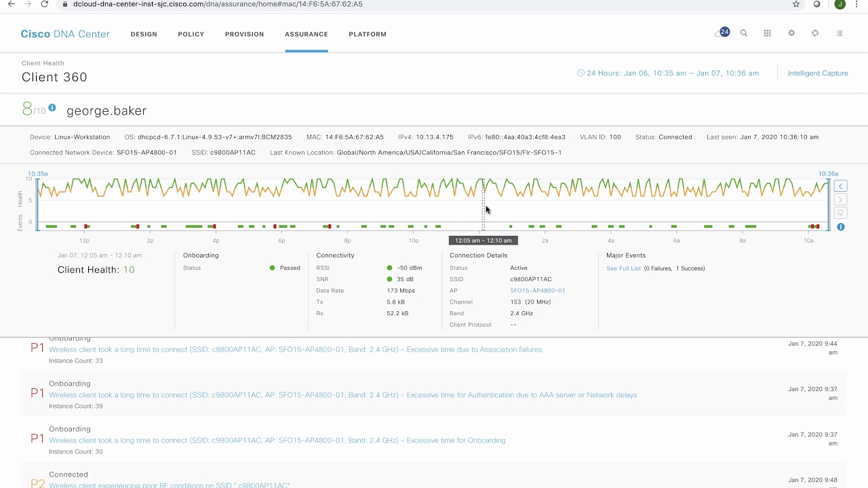Reload the page in the browser

click(x=45, y=4)
